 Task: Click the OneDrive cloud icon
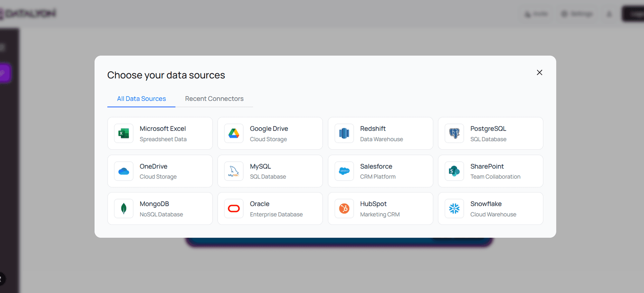pyautogui.click(x=124, y=171)
